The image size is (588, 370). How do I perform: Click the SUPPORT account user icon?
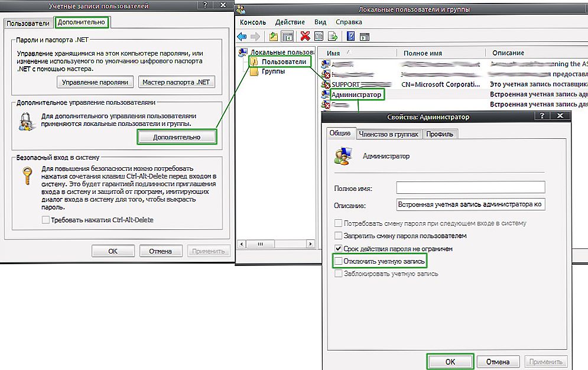tap(326, 85)
